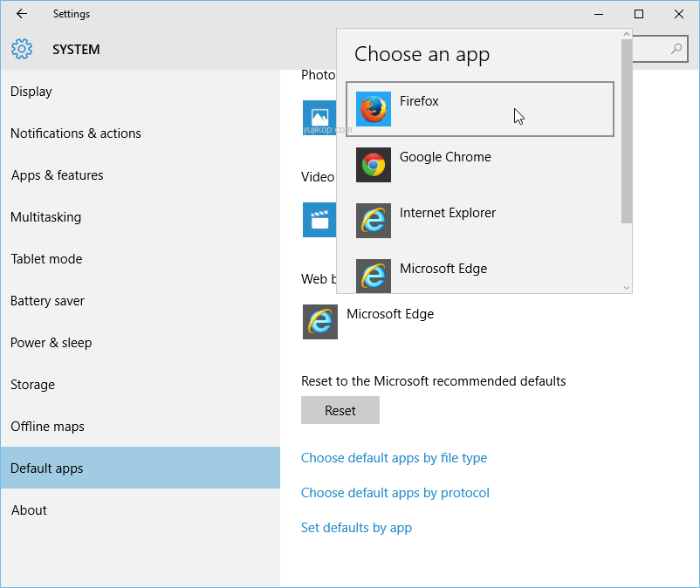Viewport: 700px width, 588px height.
Task: Maximize the Settings window
Action: 639,14
